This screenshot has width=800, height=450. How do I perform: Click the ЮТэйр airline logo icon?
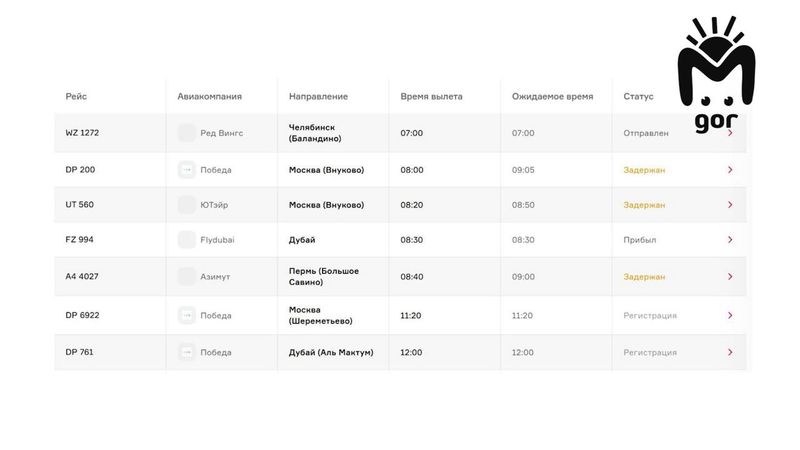pyautogui.click(x=186, y=205)
